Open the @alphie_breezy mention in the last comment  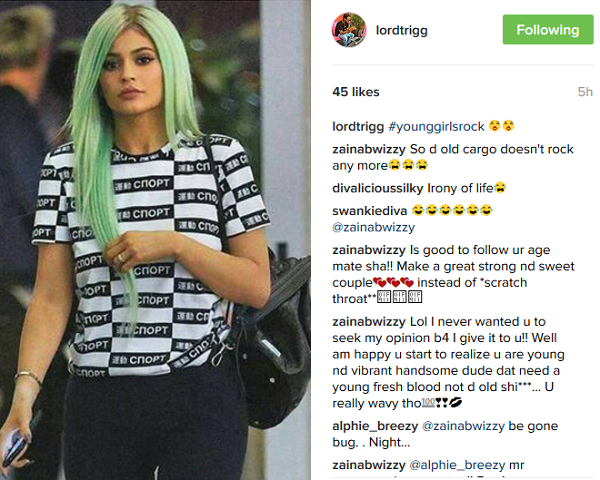(x=457, y=465)
